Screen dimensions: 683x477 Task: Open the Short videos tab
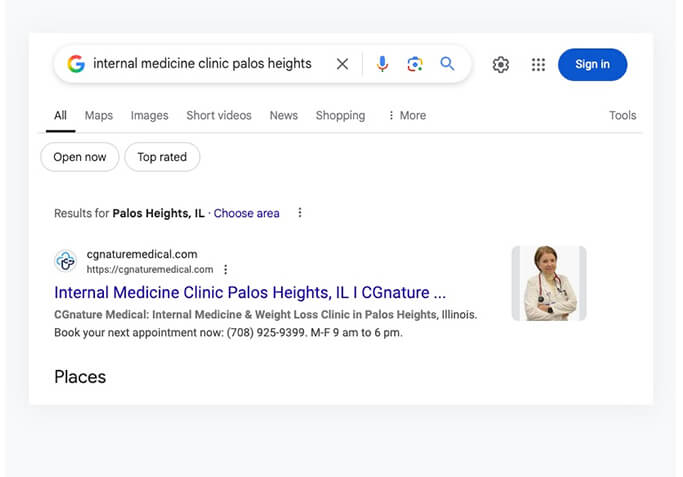(x=219, y=115)
